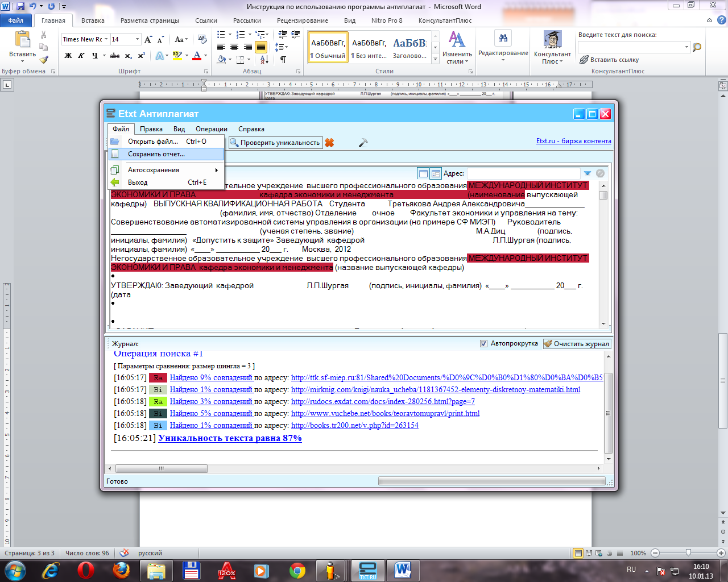This screenshot has height=582, width=728.
Task: Justify text alignment in Word
Action: (x=261, y=47)
